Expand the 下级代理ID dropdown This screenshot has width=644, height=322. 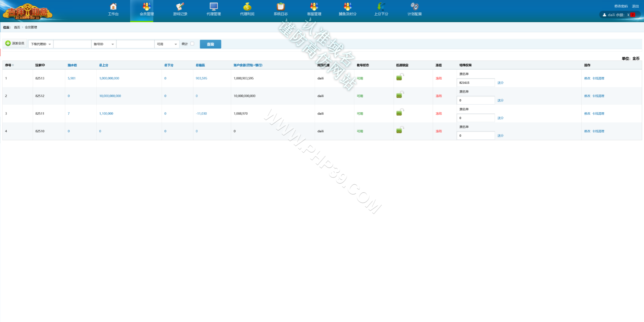[x=41, y=44]
